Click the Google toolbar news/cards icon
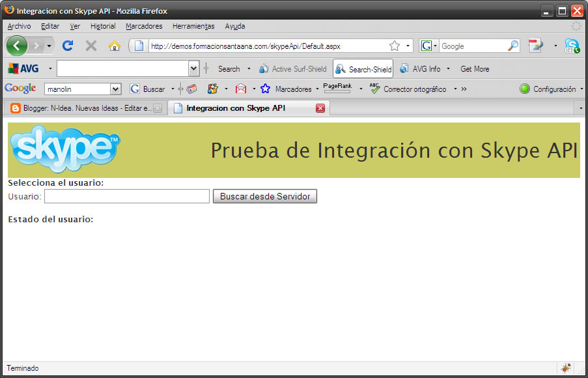 (x=191, y=89)
